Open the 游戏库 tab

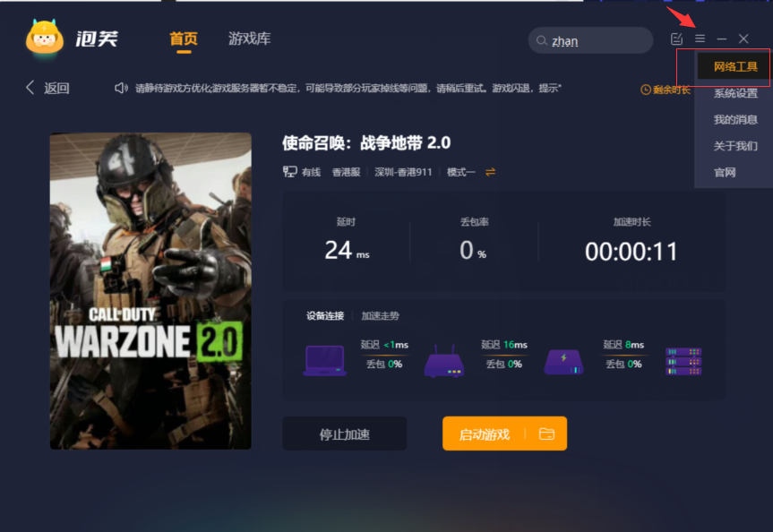click(249, 39)
